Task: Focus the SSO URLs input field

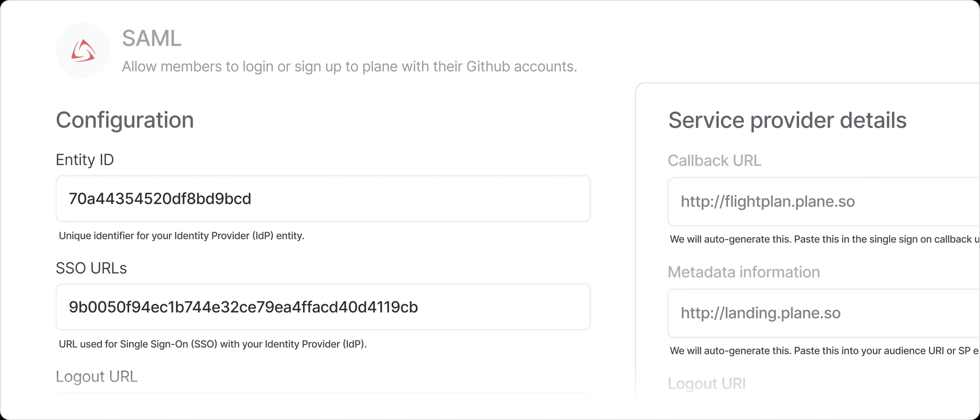Action: 323,307
